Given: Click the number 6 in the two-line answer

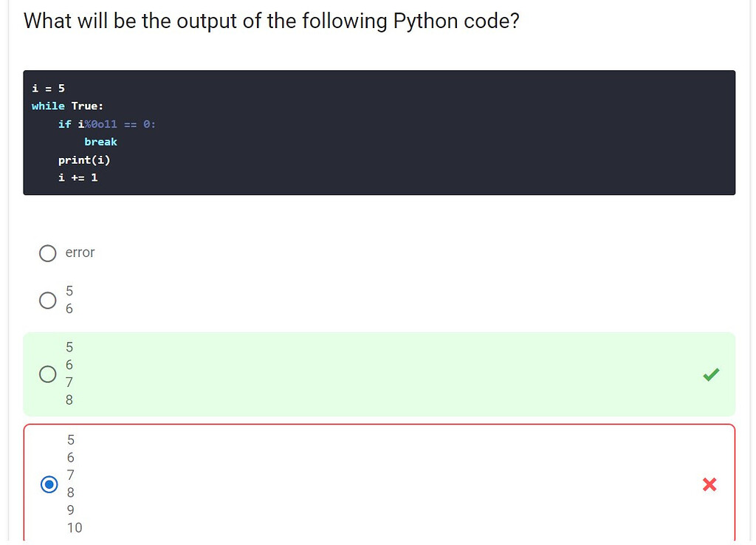Looking at the screenshot, I should tap(69, 309).
